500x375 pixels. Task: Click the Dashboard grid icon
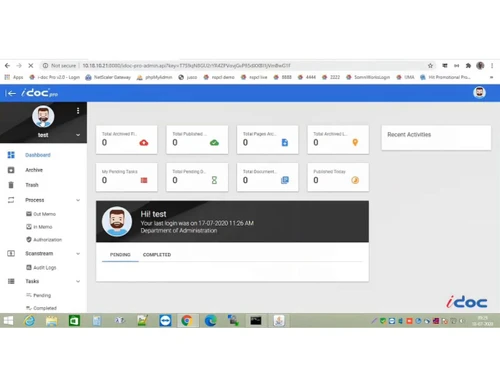click(x=11, y=155)
